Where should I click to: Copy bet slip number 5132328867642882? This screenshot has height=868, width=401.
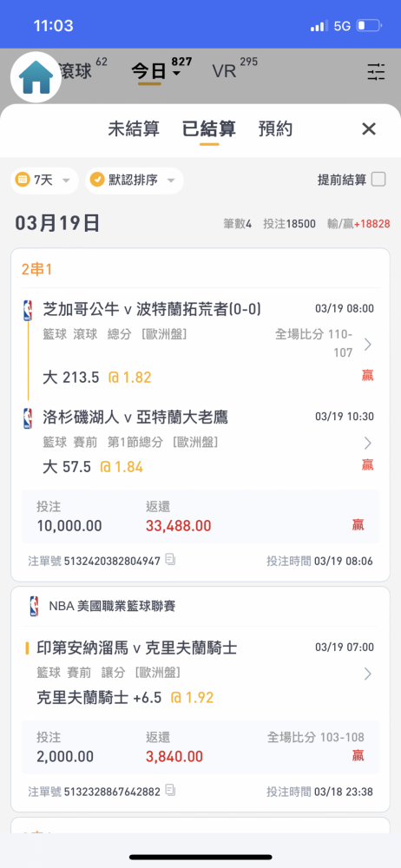click(x=171, y=790)
